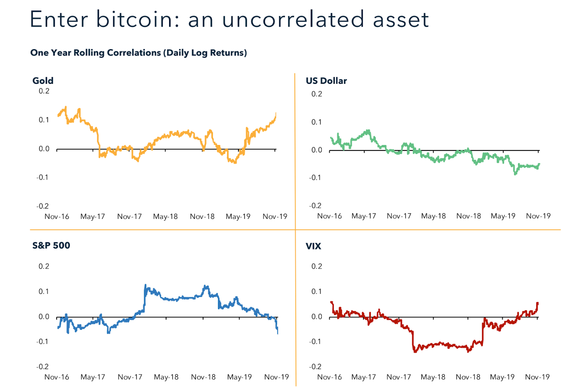Click Nov-18 label on the VIX chart
Image resolution: width=588 pixels, height=387 pixels.
[468, 377]
